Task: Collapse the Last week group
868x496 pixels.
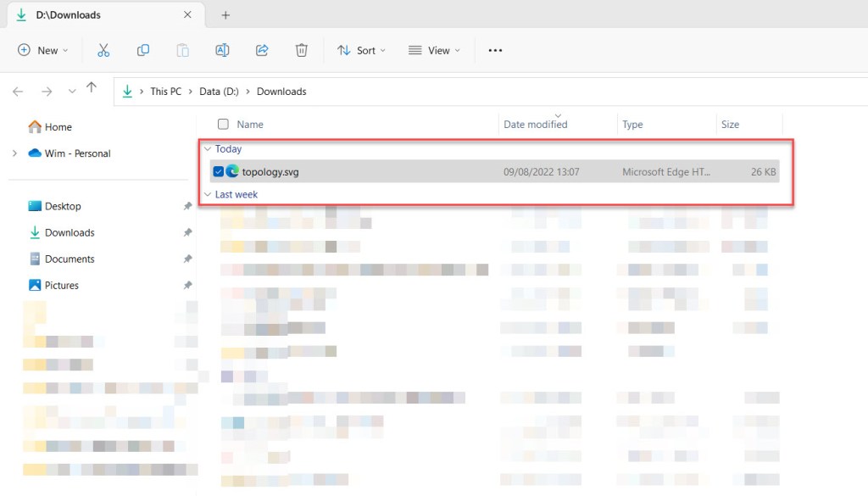Action: [x=207, y=194]
